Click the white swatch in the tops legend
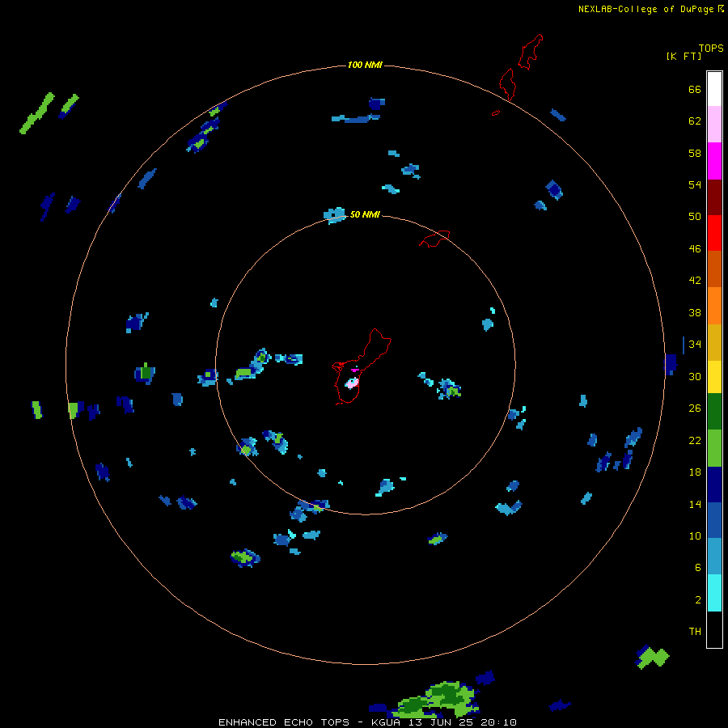 [714, 89]
